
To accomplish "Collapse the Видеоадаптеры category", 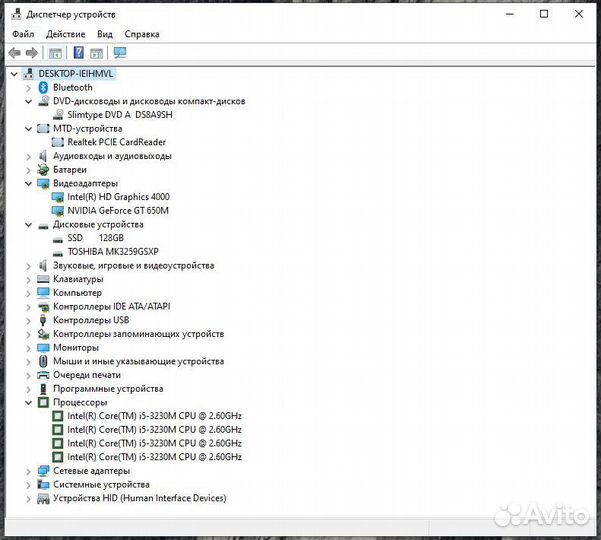I will click(28, 184).
